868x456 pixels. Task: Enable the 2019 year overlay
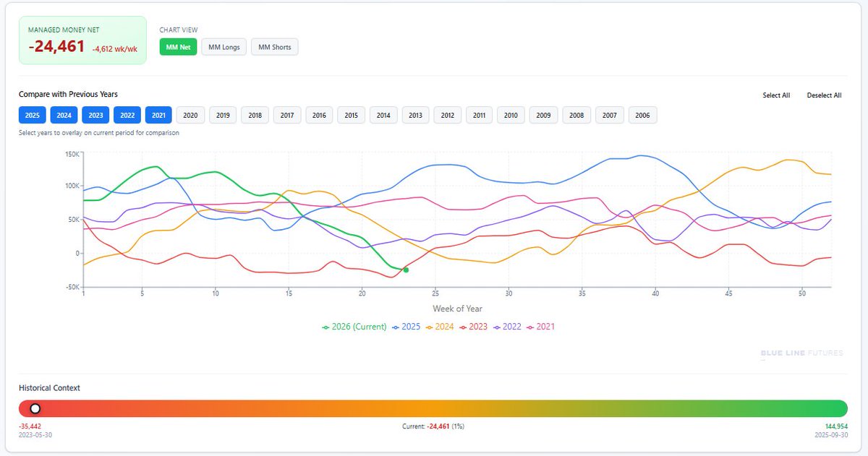pyautogui.click(x=223, y=115)
